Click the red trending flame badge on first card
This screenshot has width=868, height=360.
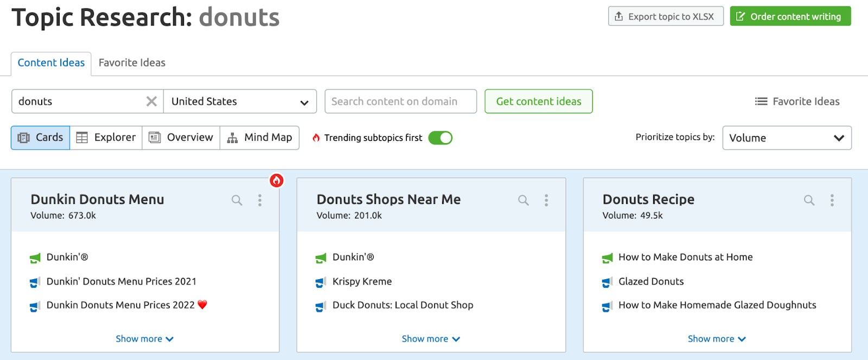[277, 181]
